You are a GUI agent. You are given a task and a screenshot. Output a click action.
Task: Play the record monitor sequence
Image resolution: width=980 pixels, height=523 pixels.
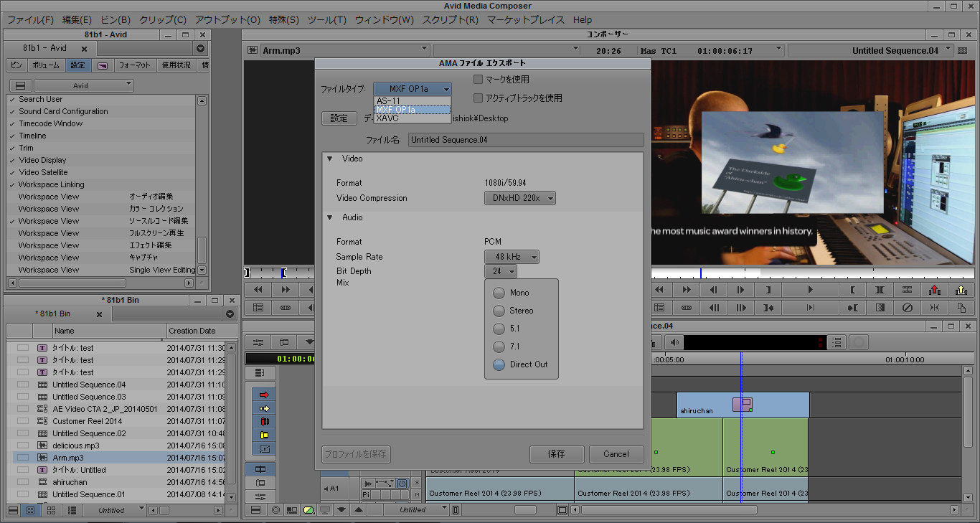pos(811,290)
